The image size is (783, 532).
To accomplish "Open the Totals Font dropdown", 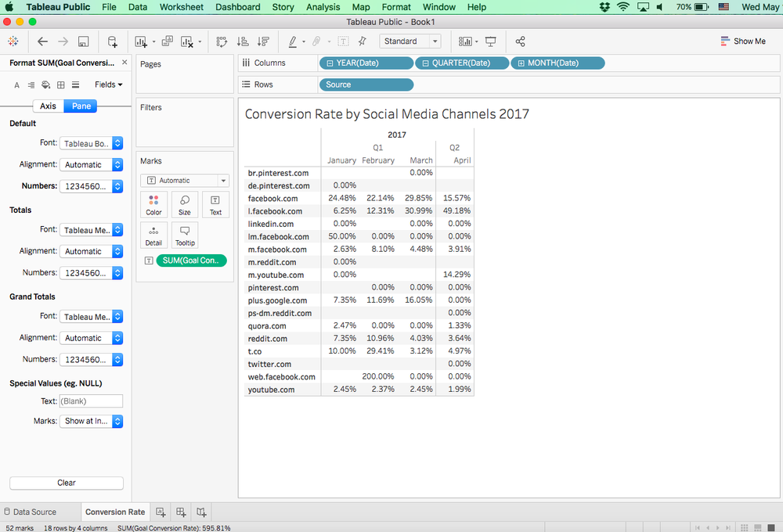I will (91, 230).
